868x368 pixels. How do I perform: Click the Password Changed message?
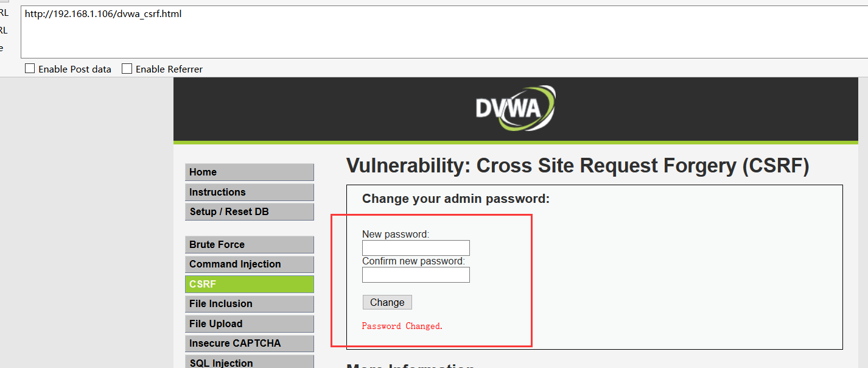[402, 326]
